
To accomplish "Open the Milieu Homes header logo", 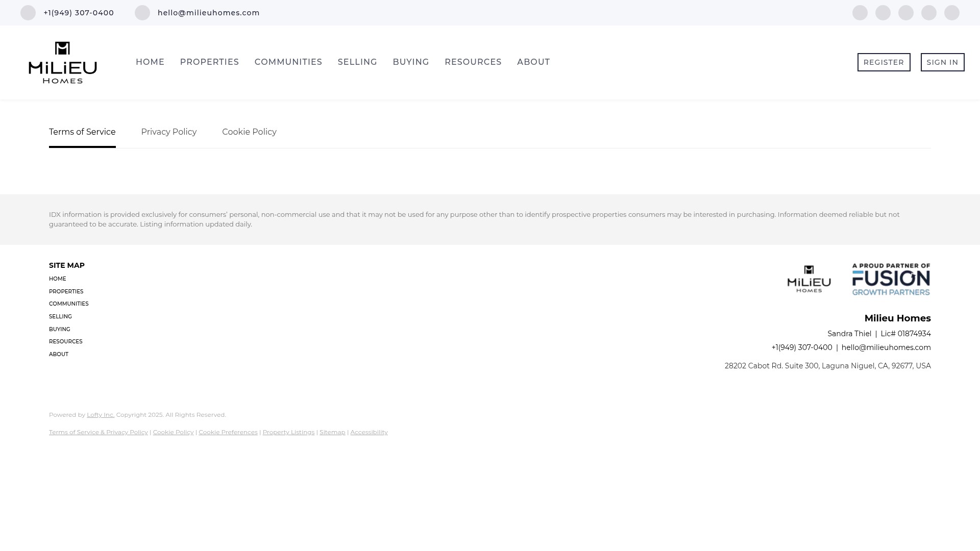I will point(63,62).
